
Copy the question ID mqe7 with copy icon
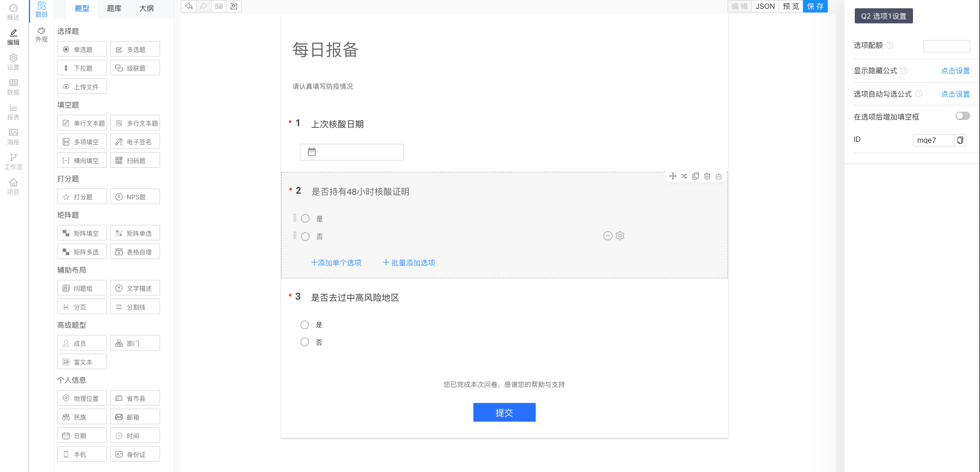[960, 140]
